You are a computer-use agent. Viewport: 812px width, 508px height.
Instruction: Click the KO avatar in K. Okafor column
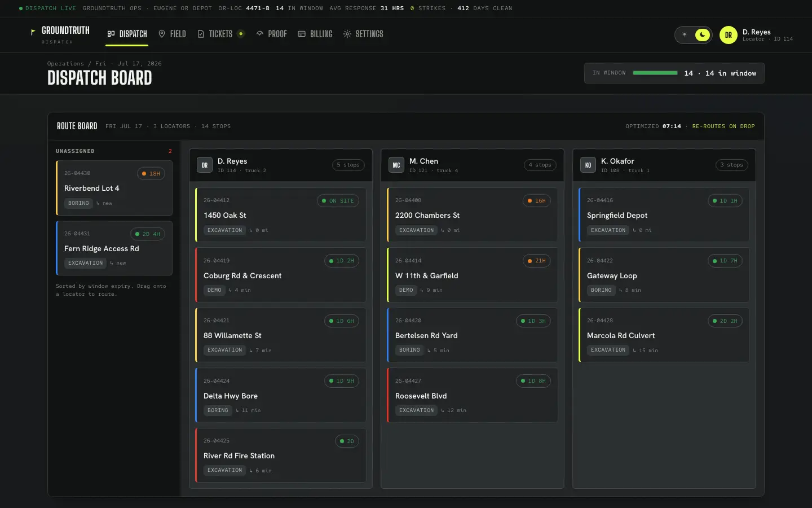coord(588,165)
